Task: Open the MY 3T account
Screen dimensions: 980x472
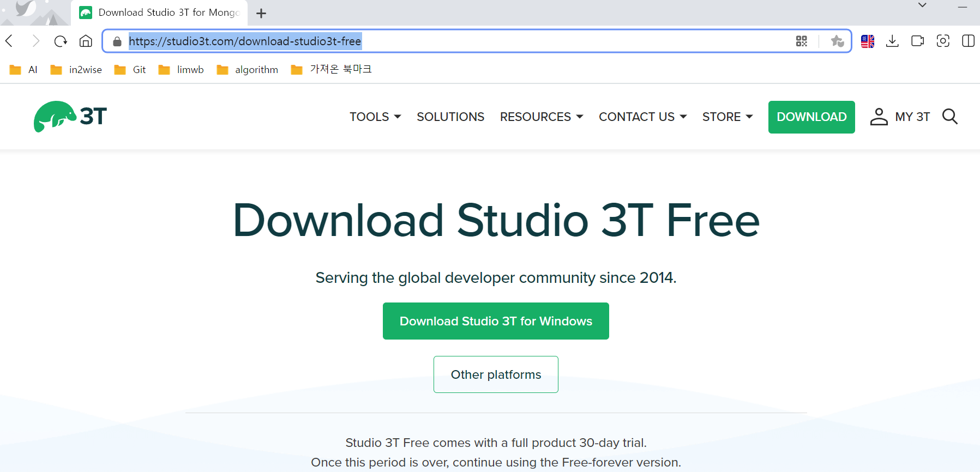Action: pyautogui.click(x=900, y=117)
